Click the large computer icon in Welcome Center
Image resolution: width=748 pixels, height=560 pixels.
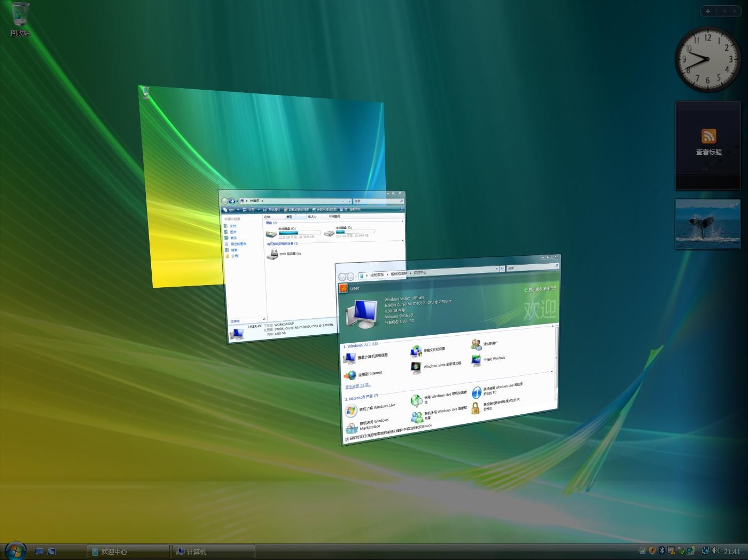coord(361,314)
